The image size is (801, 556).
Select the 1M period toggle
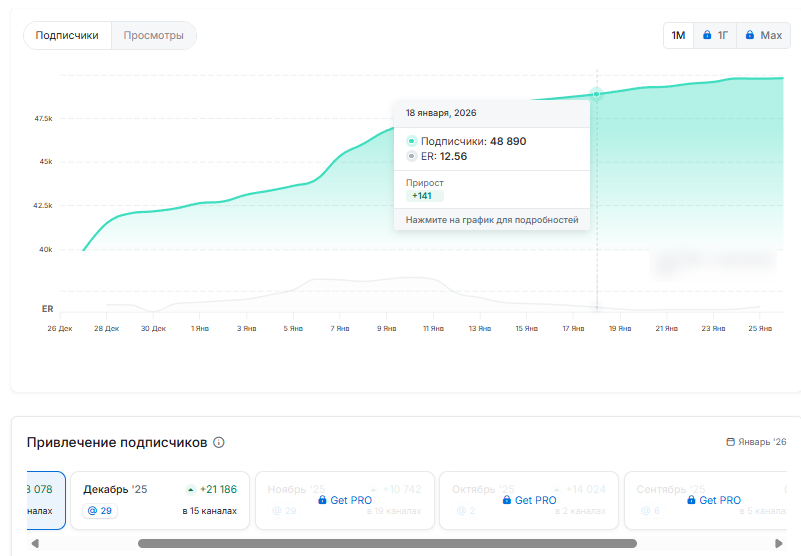(678, 36)
